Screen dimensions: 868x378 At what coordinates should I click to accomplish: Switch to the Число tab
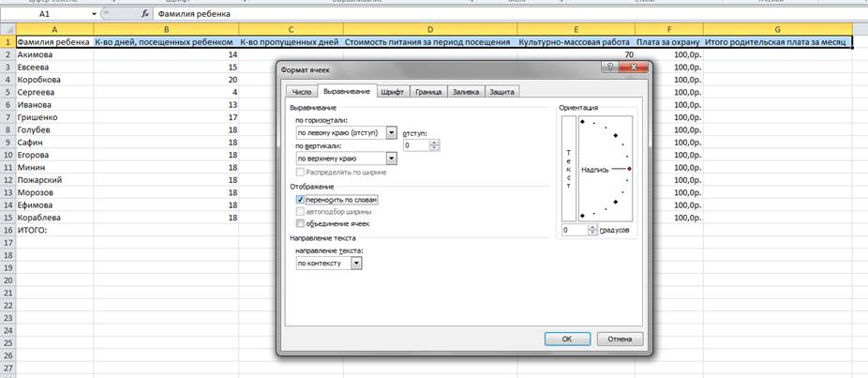point(302,93)
